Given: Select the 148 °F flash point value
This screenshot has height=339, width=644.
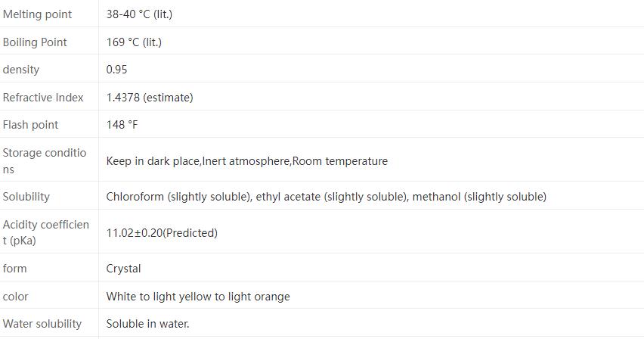Looking at the screenshot, I should click(x=122, y=125).
